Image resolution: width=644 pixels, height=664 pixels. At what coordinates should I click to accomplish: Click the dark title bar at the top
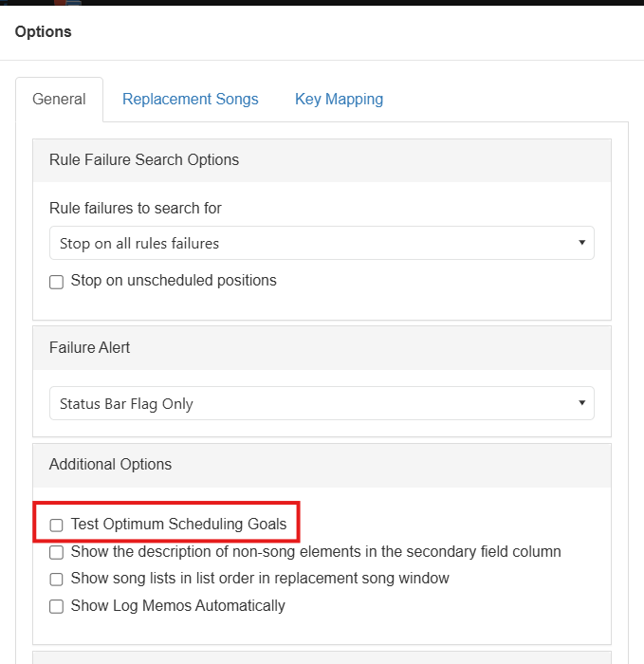pos(322,3)
